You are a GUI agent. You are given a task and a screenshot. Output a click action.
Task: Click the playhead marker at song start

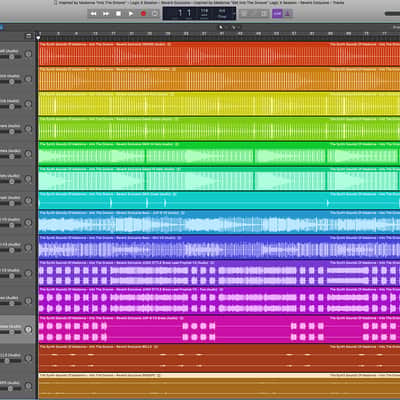[x=38, y=37]
